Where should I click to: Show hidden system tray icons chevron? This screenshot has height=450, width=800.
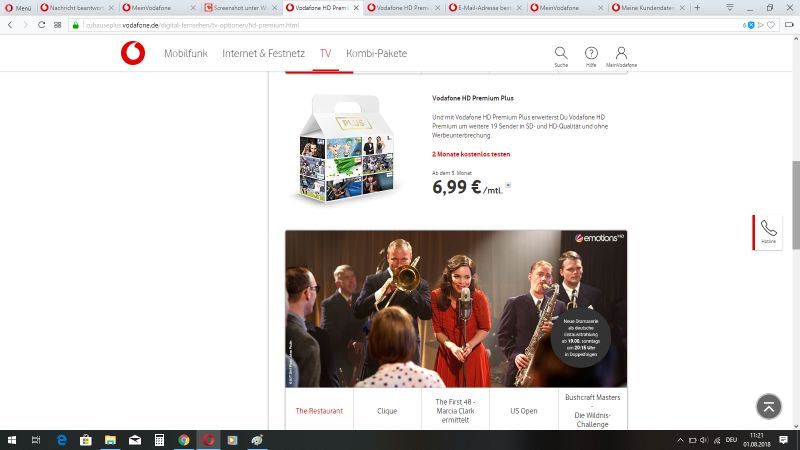(x=680, y=440)
